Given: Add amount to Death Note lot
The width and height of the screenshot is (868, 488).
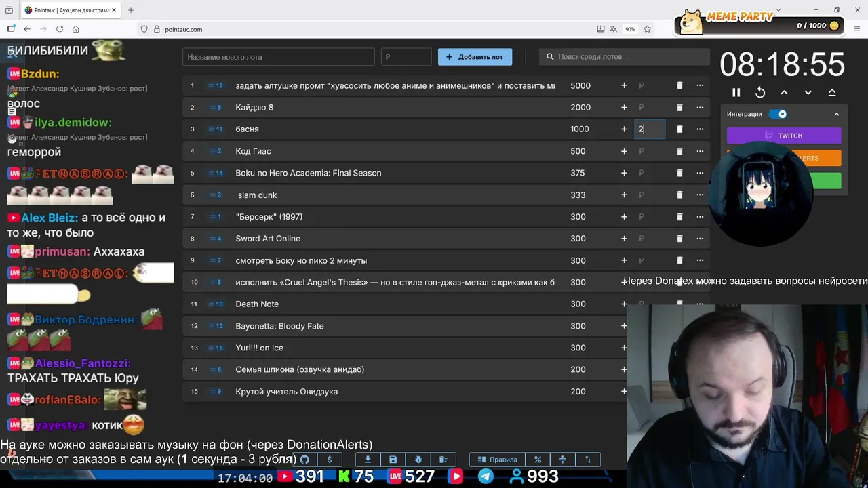Looking at the screenshot, I should [x=624, y=304].
